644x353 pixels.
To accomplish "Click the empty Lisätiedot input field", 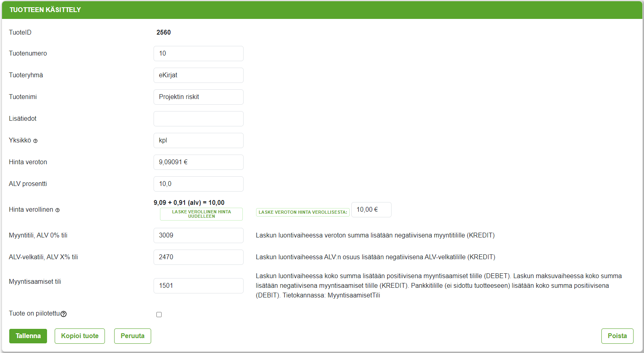I will (199, 119).
